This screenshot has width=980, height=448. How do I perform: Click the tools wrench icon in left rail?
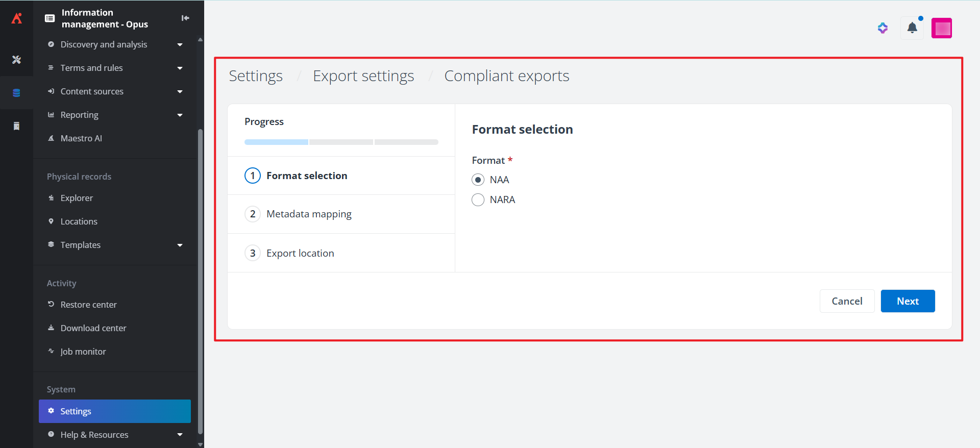coord(16,60)
